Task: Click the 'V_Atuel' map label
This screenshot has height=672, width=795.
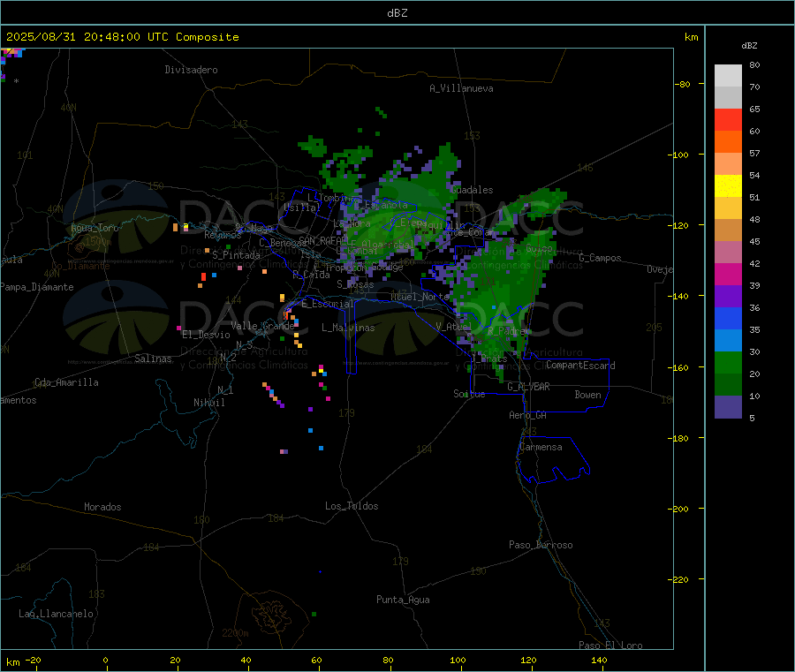Action: pyautogui.click(x=454, y=327)
